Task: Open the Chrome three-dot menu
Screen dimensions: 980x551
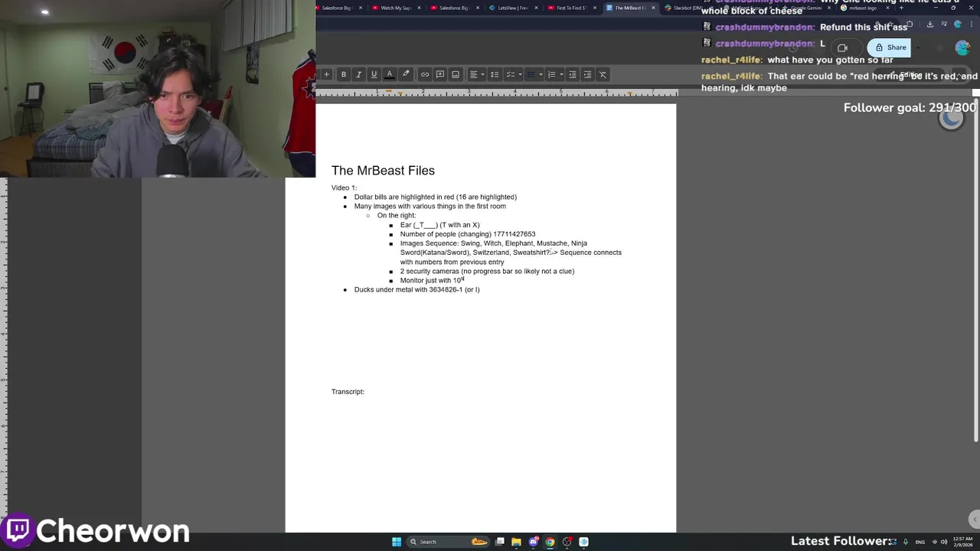Action: click(x=971, y=24)
